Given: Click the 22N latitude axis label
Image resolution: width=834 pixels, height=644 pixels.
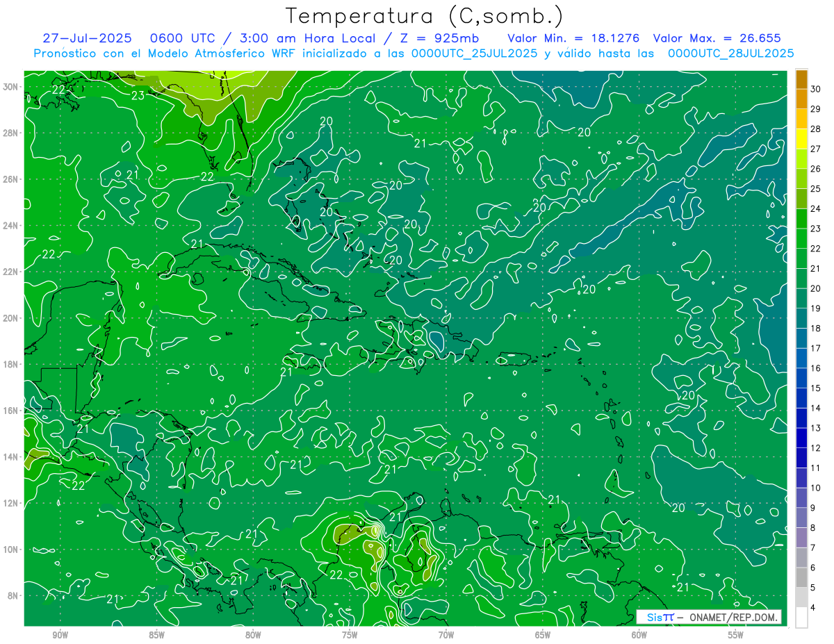Looking at the screenshot, I should click(x=11, y=272).
